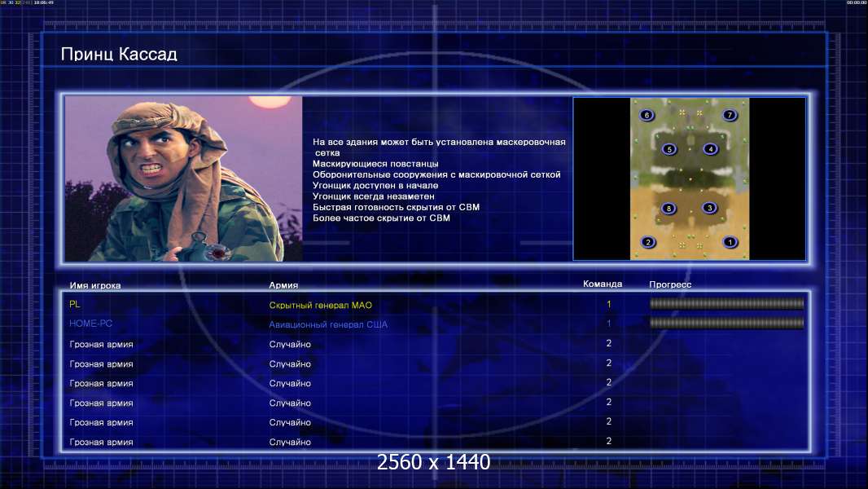Click start position marker 4 on minimap
The width and height of the screenshot is (868, 489).
[x=710, y=148]
